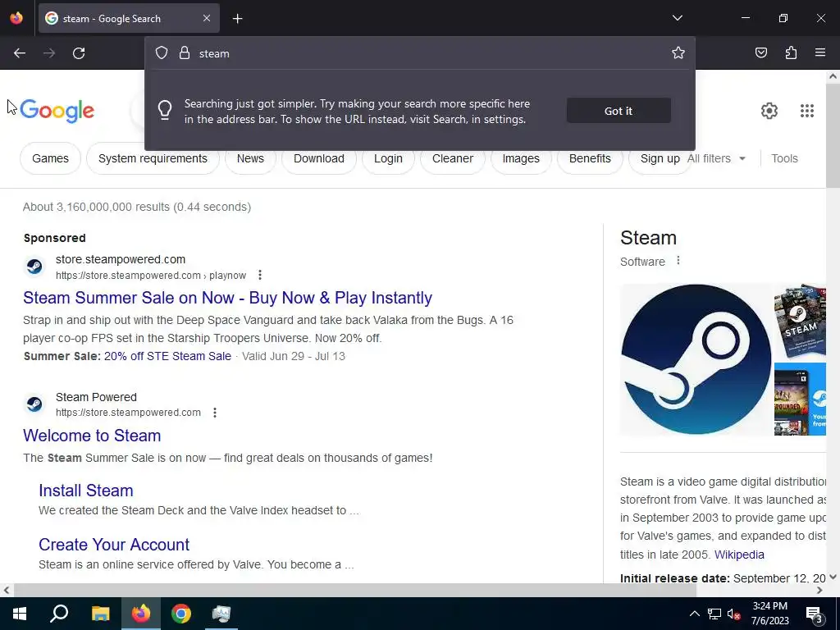The height and width of the screenshot is (630, 840).
Task: Launch Google Chrome from taskbar
Action: click(181, 614)
